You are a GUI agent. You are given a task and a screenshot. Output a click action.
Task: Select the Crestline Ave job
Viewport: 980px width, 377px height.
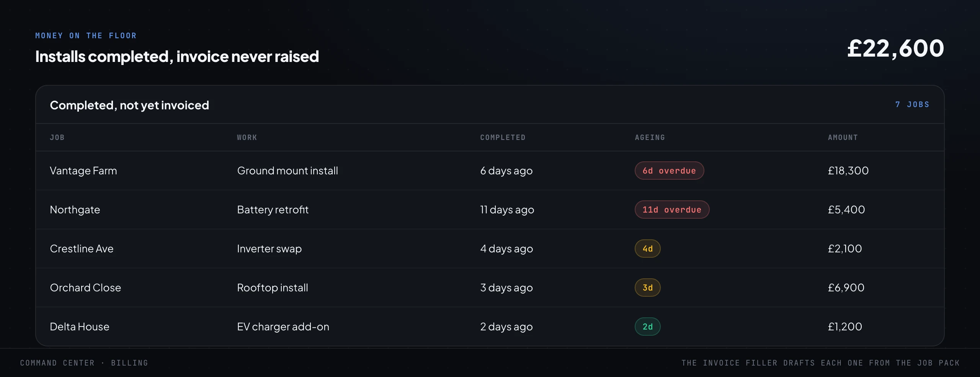[490, 249]
